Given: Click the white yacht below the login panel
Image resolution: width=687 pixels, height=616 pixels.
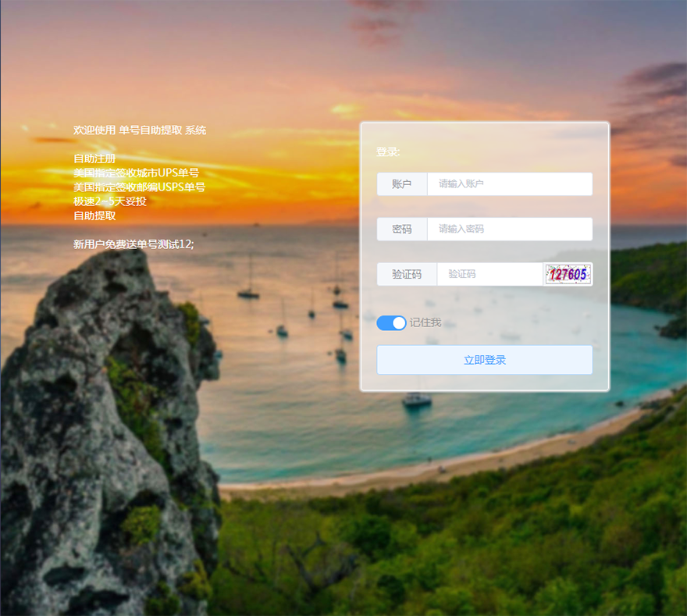Looking at the screenshot, I should pyautogui.click(x=417, y=400).
